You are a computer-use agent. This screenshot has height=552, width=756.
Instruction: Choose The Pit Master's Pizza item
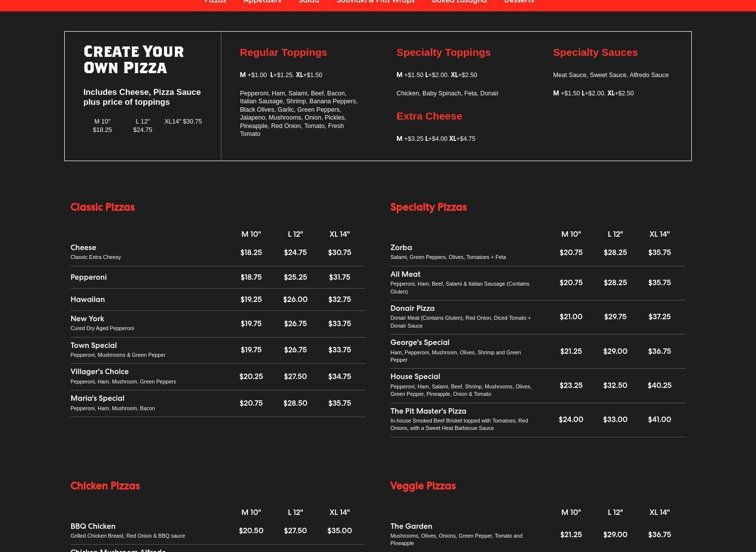tap(428, 411)
